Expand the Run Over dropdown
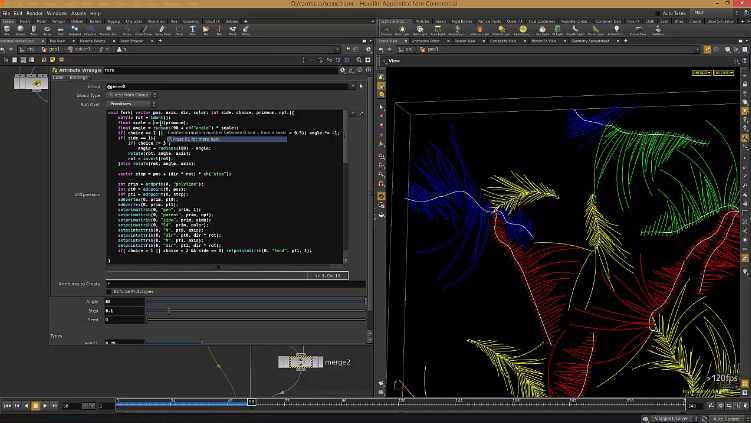Viewport: 751px width, 423px height. 132,102
